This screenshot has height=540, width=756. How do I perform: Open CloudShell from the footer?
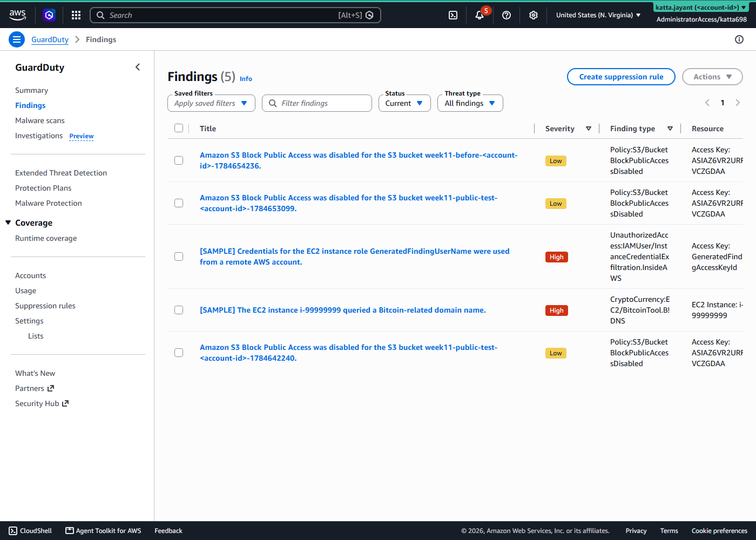tap(30, 531)
